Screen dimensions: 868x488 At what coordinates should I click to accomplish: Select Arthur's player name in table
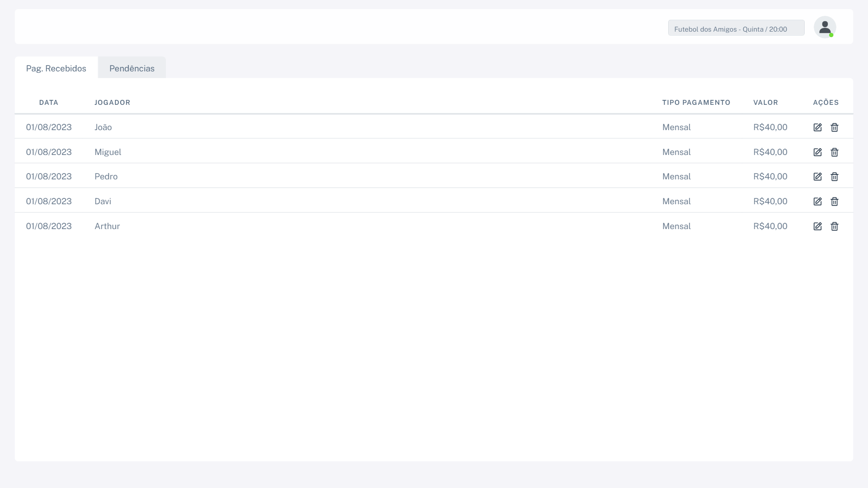(x=107, y=226)
